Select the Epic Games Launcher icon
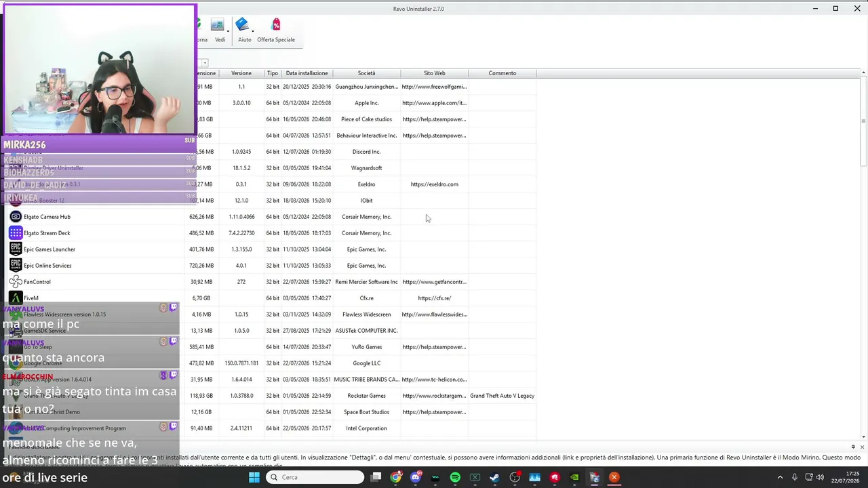 point(16,249)
